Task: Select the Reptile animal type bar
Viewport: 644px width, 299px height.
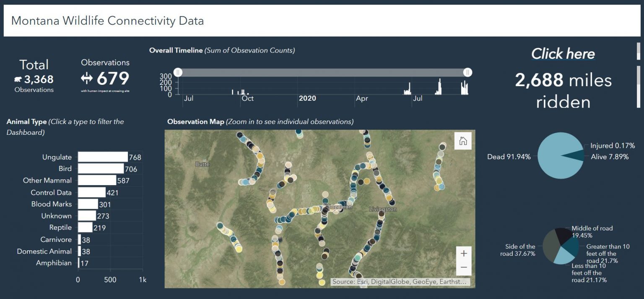Action: [x=85, y=227]
